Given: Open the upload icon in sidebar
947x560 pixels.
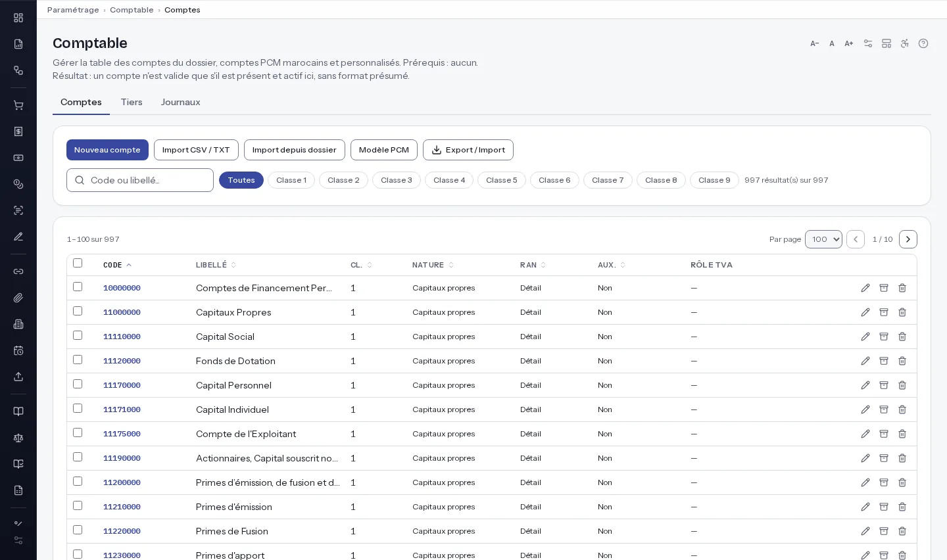Looking at the screenshot, I should click(18, 377).
